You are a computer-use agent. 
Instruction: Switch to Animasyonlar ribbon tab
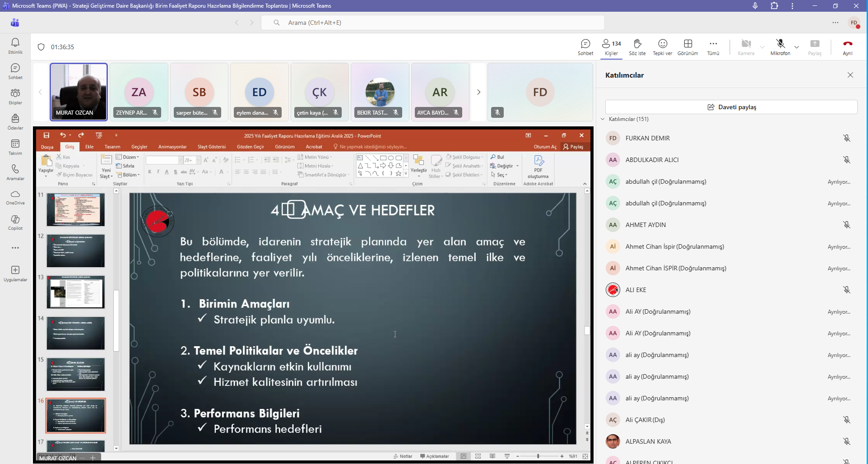click(x=172, y=147)
